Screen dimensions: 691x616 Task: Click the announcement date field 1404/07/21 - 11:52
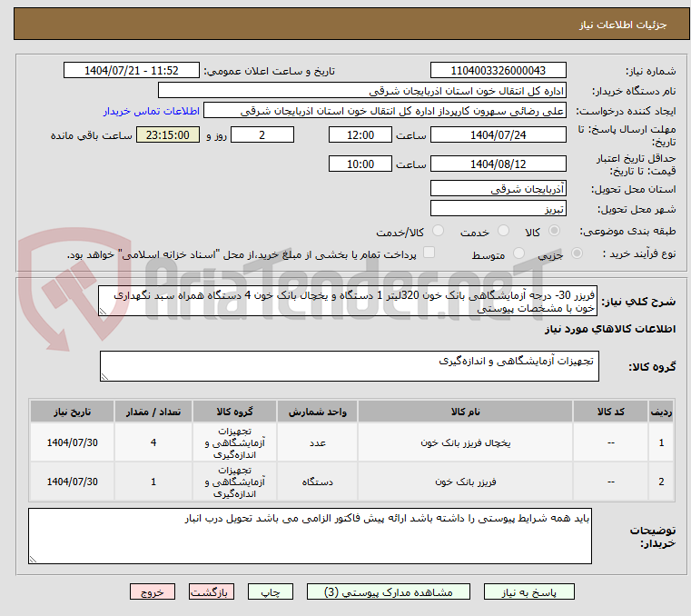point(132,71)
